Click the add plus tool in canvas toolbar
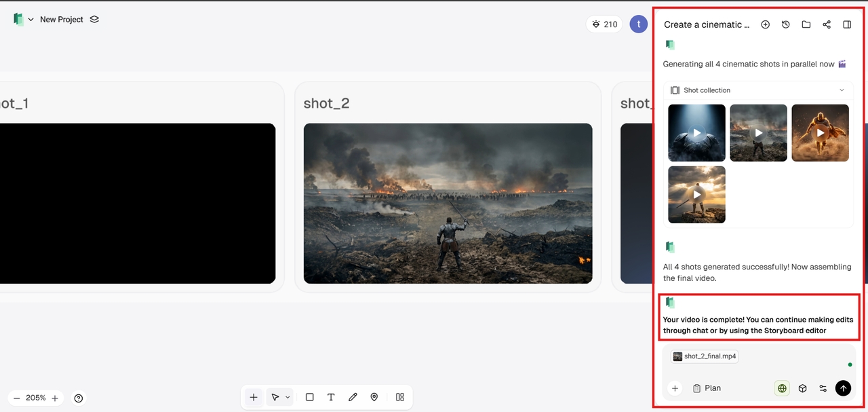868x412 pixels. pos(254,397)
